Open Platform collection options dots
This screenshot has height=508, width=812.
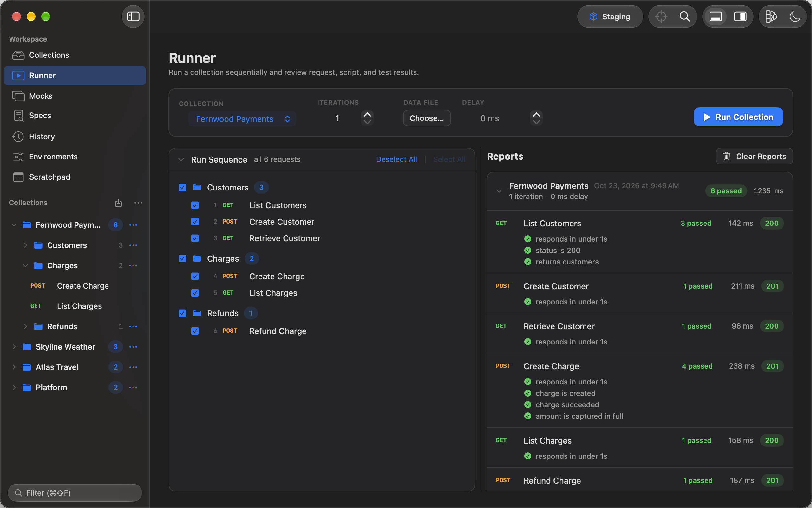133,387
